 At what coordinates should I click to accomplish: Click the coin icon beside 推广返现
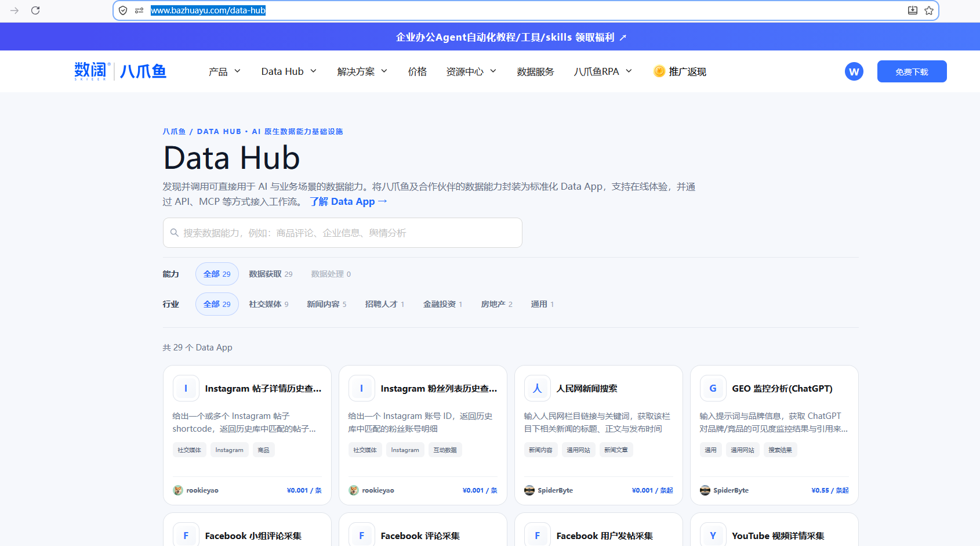click(x=659, y=71)
